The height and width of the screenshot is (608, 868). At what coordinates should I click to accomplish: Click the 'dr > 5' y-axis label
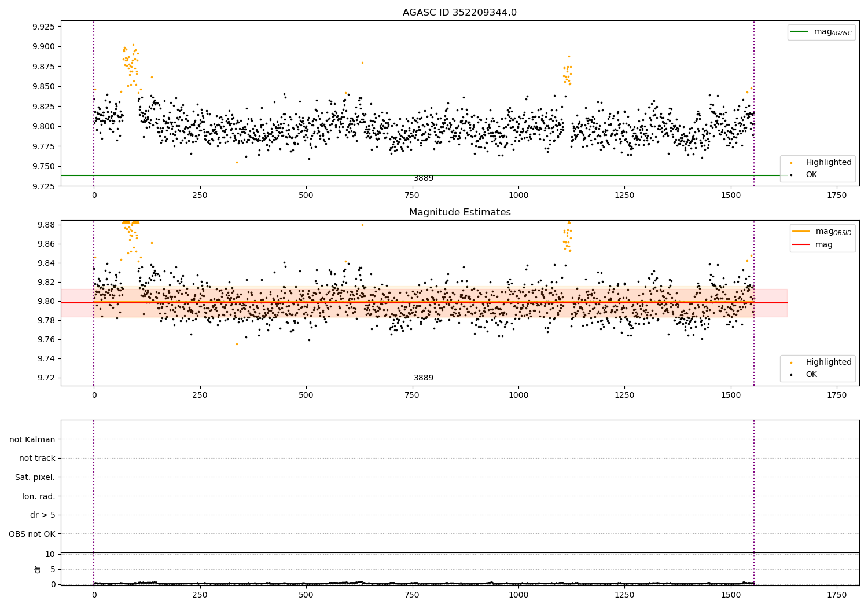coord(43,515)
